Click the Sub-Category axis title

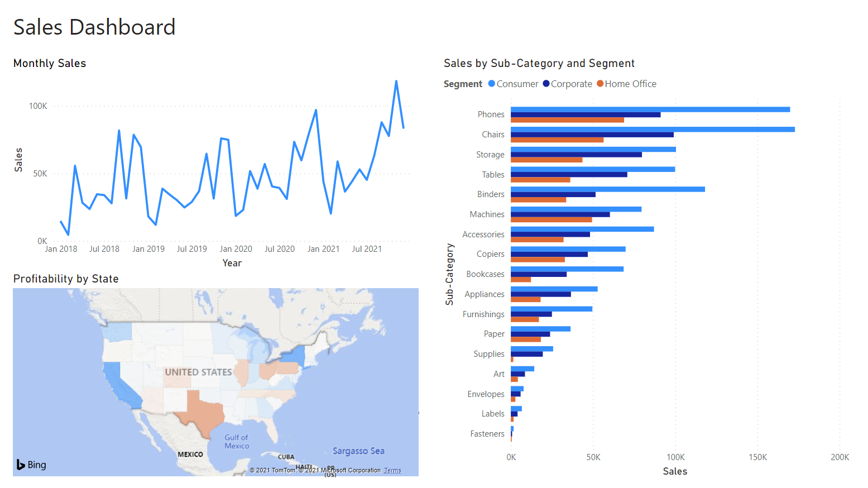tap(449, 274)
